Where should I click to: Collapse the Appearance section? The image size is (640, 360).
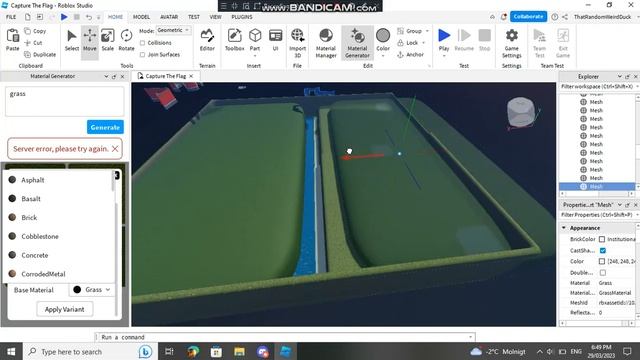(x=564, y=228)
